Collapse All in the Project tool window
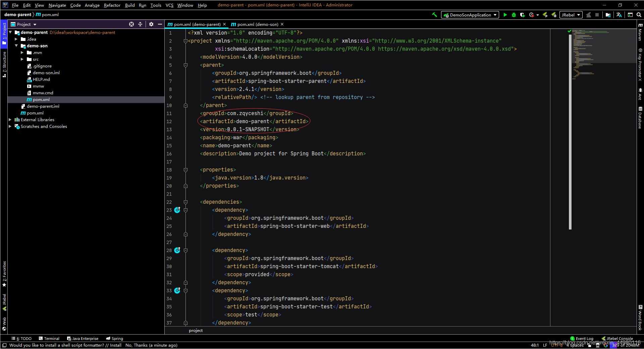Screen dimensions: 644x349 click(x=140, y=24)
